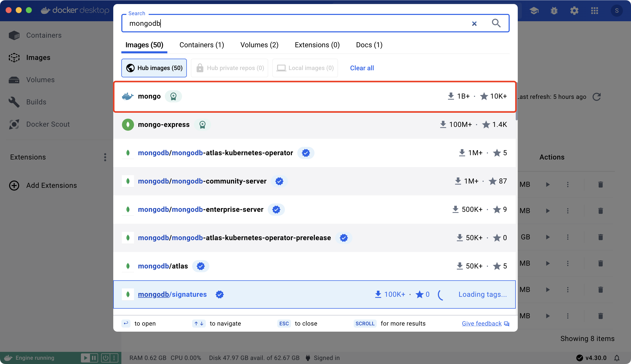Click the v4.30.0 version label
Image resolution: width=631 pixels, height=364 pixels.
point(596,358)
